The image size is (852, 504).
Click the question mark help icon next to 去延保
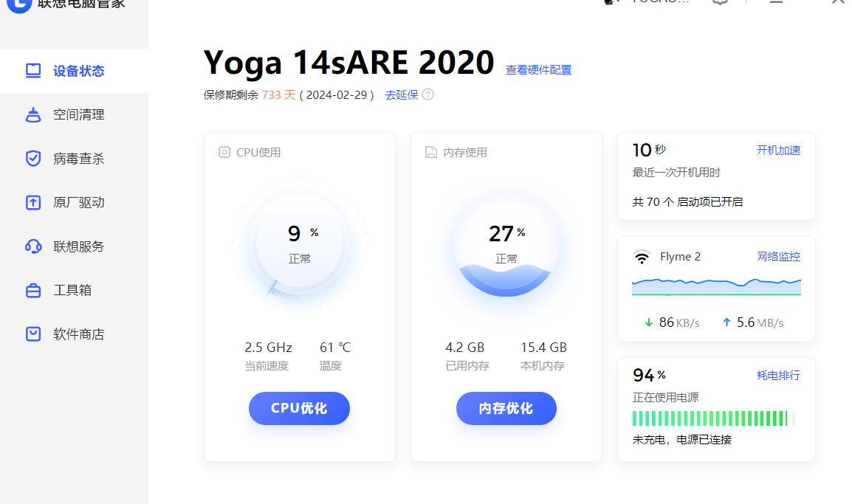pyautogui.click(x=428, y=94)
